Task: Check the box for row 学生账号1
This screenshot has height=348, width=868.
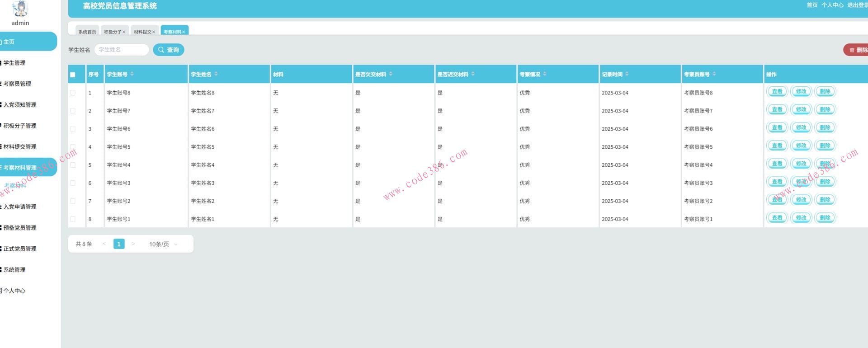Action: pyautogui.click(x=73, y=219)
